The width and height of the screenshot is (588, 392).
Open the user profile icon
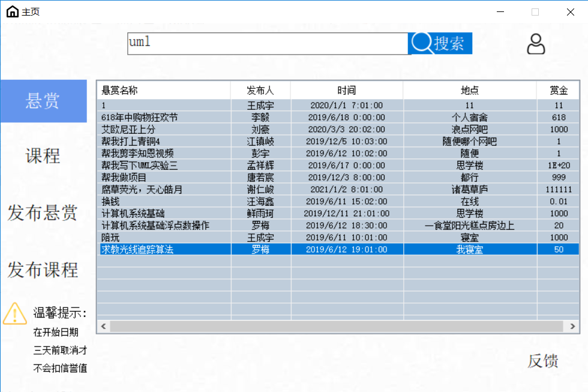click(535, 44)
